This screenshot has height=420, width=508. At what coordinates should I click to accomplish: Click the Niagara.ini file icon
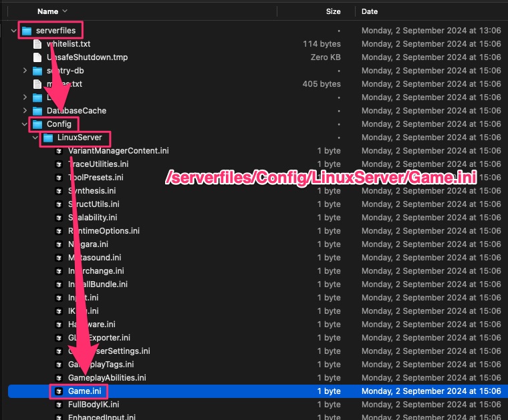coord(59,244)
